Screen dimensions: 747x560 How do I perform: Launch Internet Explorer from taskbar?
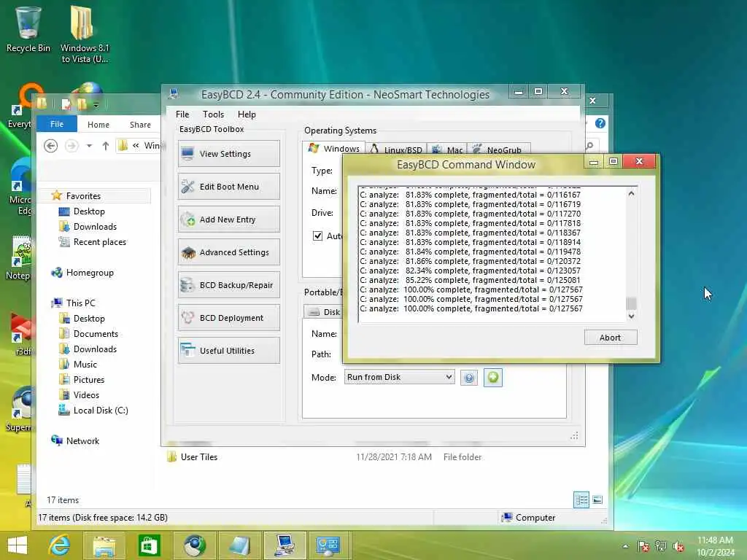click(60, 545)
